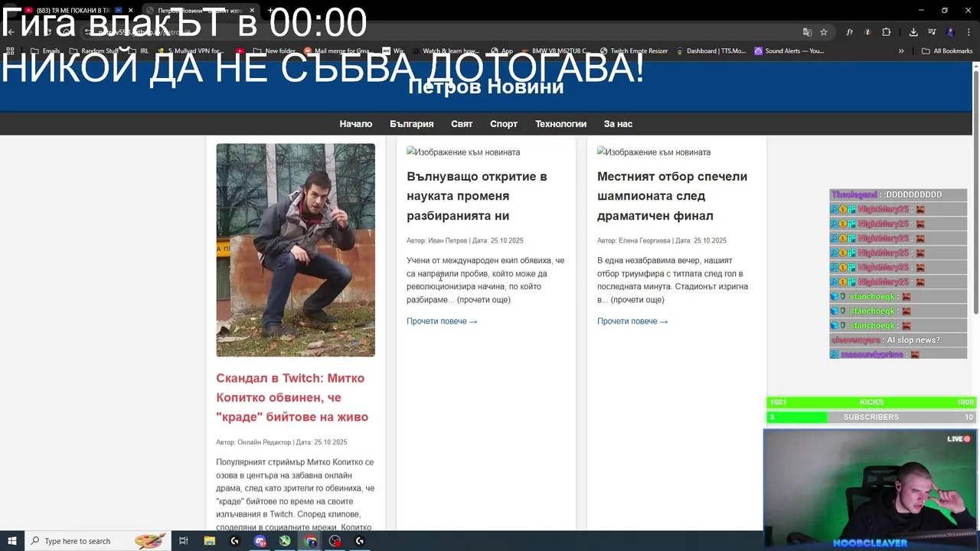Image resolution: width=980 pixels, height=551 pixels.
Task: Open Местният отбор спечели шампионата headline
Action: 672,196
